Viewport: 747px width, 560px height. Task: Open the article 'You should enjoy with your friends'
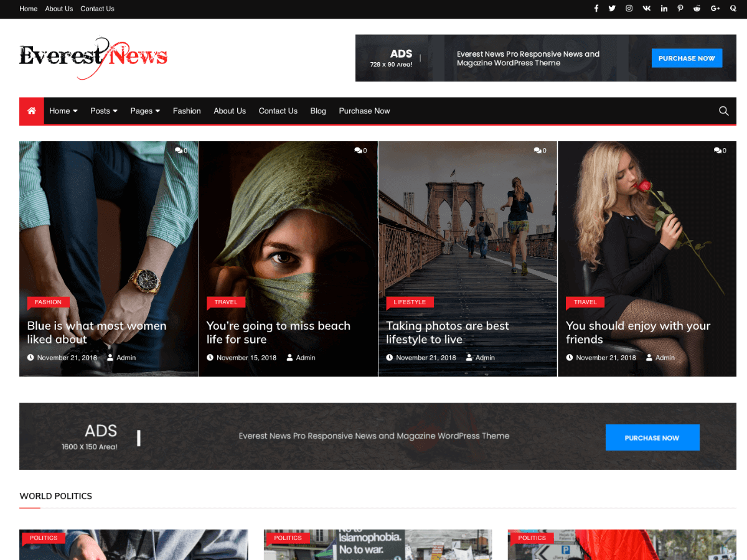coord(637,332)
